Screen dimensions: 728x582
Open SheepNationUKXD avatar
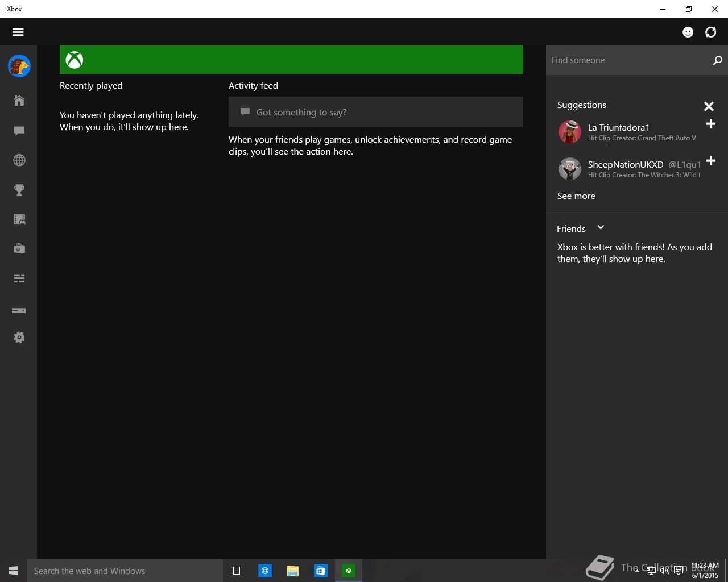(569, 169)
